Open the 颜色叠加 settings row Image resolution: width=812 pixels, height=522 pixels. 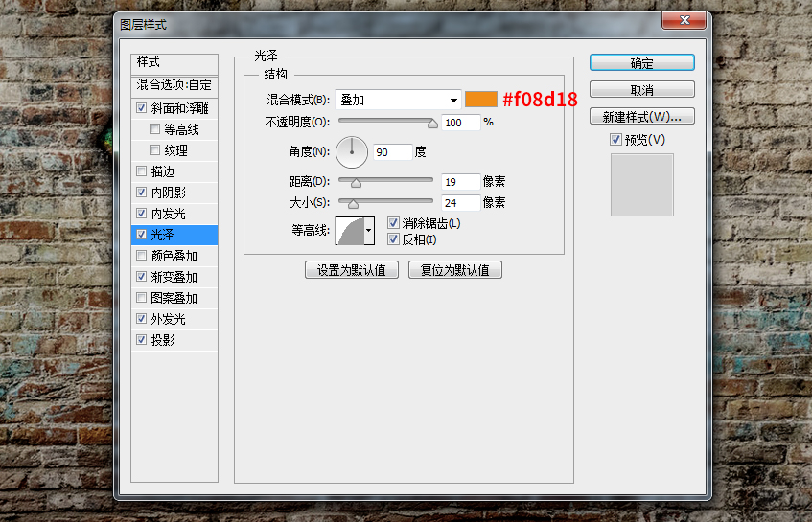(174, 256)
